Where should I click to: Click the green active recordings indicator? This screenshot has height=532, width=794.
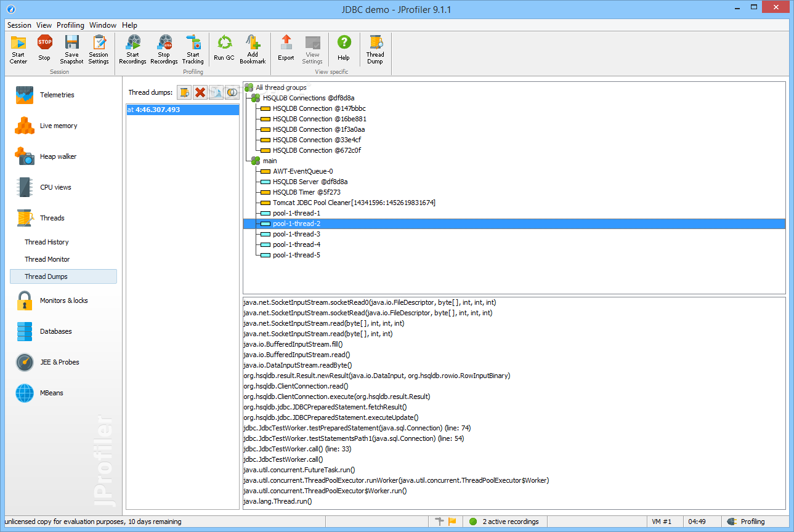[x=473, y=522]
